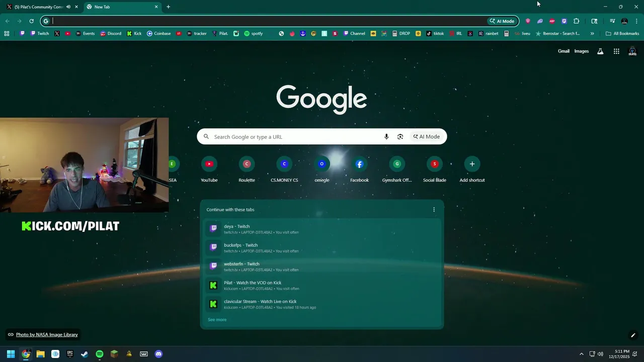644x362 pixels.
Task: Click AI Mode in the address bar
Action: 502,21
